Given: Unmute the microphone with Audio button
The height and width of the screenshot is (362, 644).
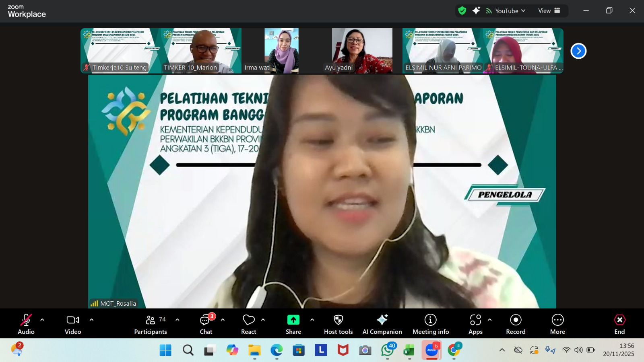Looking at the screenshot, I should coord(26,324).
